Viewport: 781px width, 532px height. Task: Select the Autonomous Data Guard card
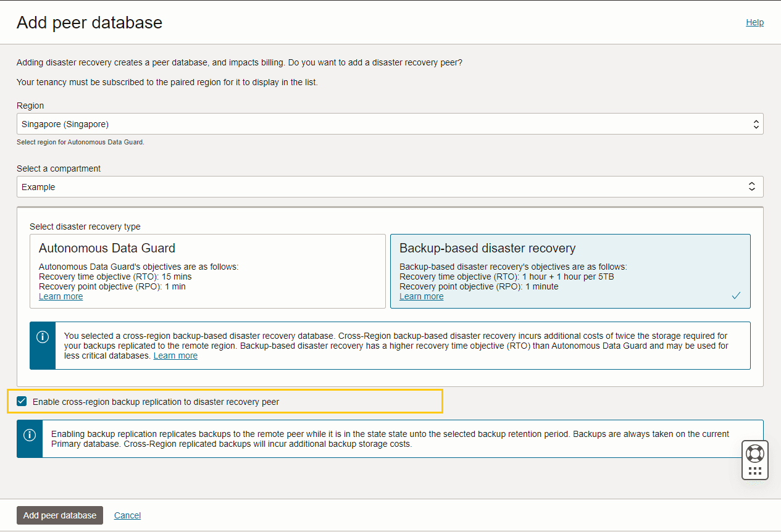[207, 271]
